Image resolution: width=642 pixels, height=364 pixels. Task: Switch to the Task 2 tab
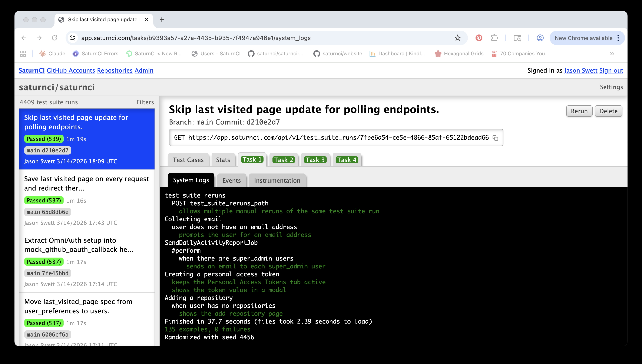(x=284, y=160)
